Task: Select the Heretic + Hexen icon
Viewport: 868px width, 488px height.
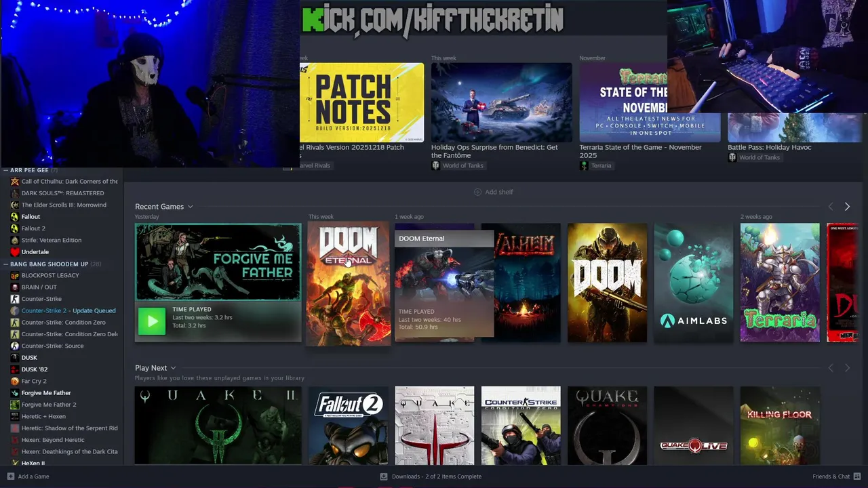Action: point(15,416)
